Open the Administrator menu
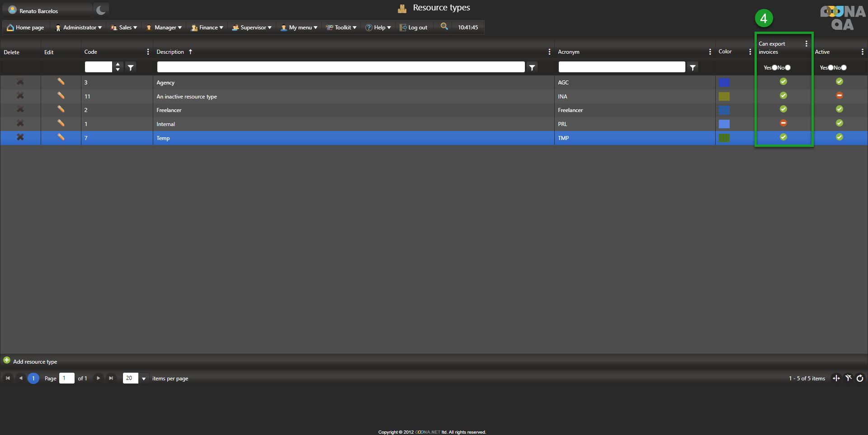The image size is (868, 435). 79,28
